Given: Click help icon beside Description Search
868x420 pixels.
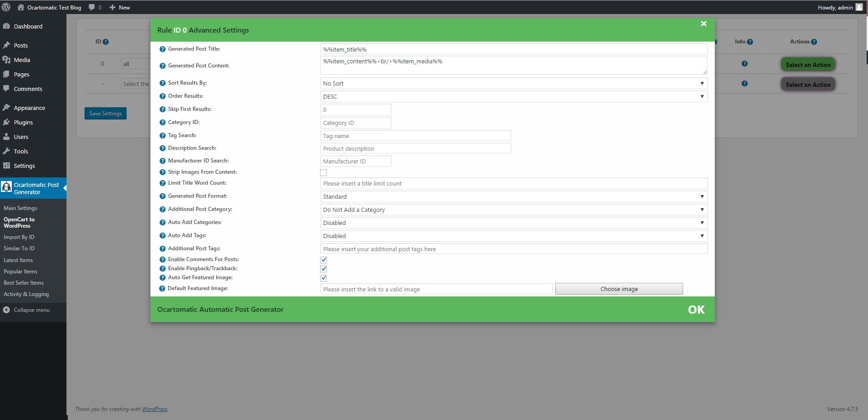Looking at the screenshot, I should [162, 148].
